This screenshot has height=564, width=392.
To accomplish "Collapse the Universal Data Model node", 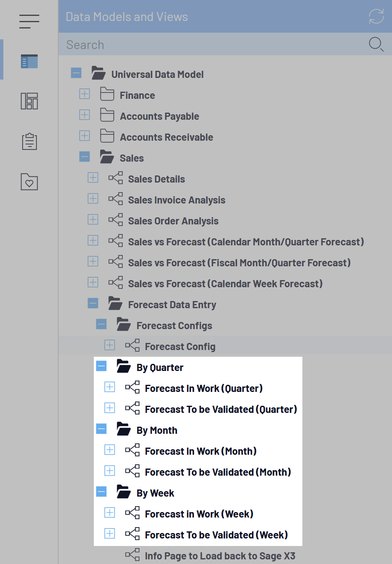I will point(76,73).
